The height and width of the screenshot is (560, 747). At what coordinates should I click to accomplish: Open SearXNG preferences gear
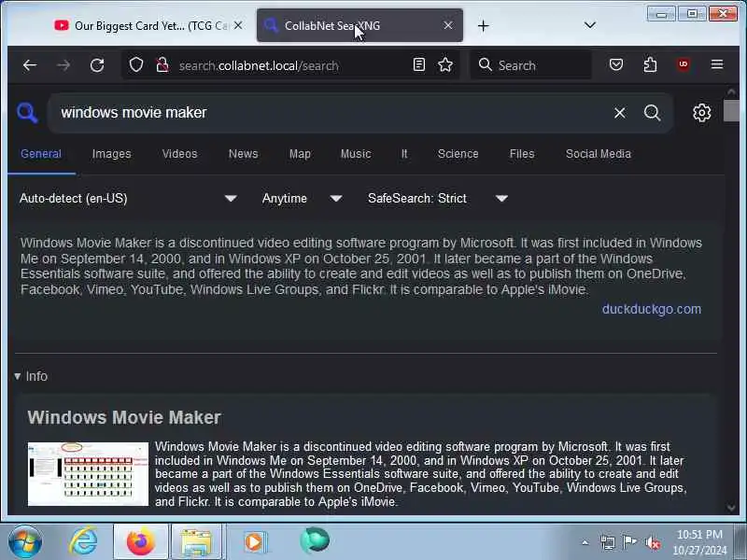coord(702,113)
